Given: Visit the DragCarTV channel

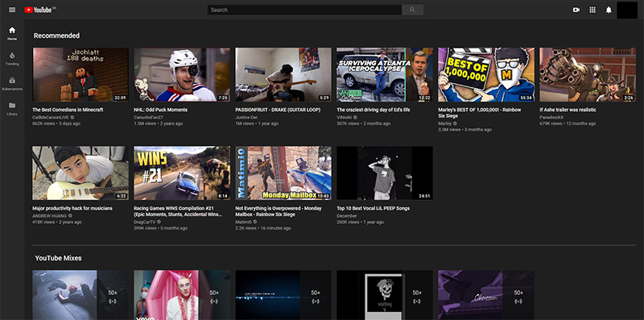Looking at the screenshot, I should 145,222.
